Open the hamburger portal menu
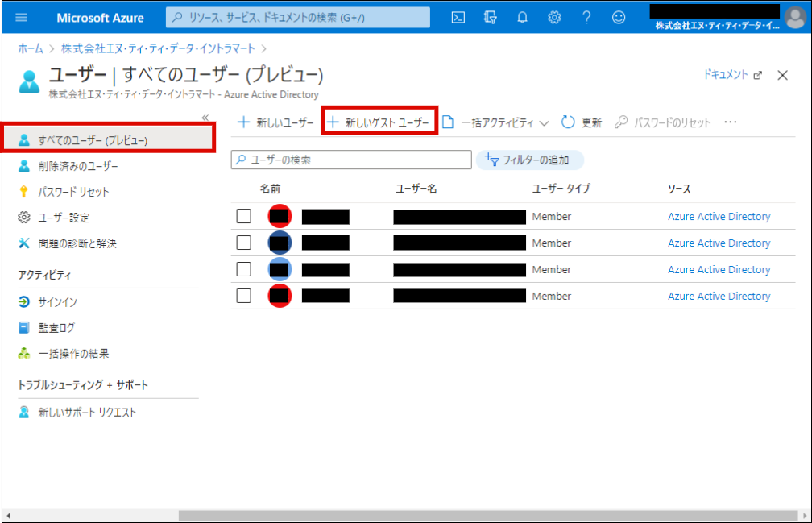 21,18
